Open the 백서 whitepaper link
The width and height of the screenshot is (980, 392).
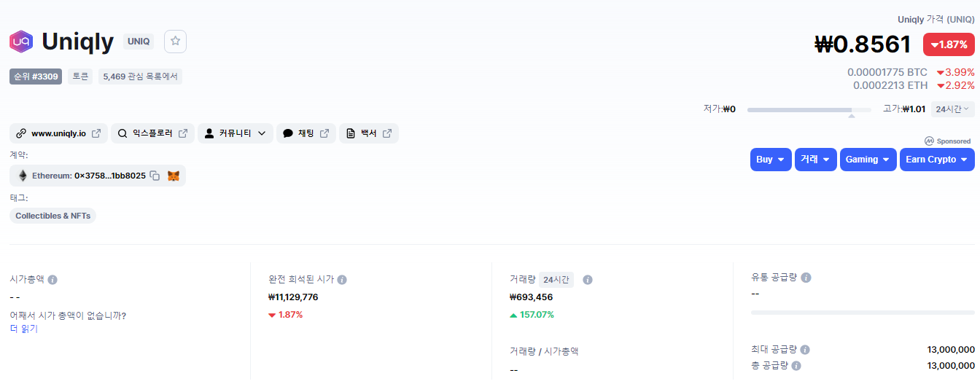[x=369, y=133]
